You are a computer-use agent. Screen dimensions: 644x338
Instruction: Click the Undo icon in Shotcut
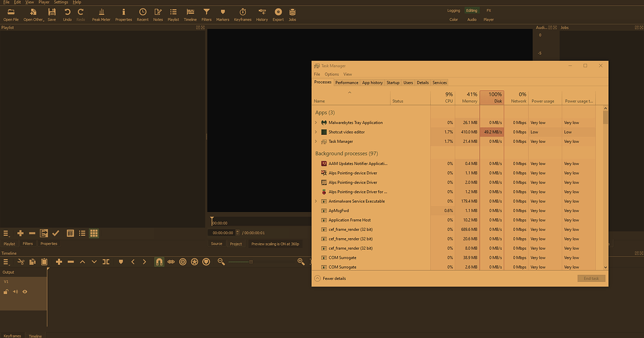pos(67,13)
